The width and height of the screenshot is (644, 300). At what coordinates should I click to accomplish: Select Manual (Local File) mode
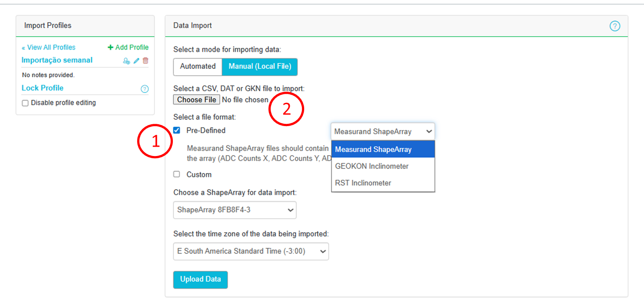(x=259, y=67)
